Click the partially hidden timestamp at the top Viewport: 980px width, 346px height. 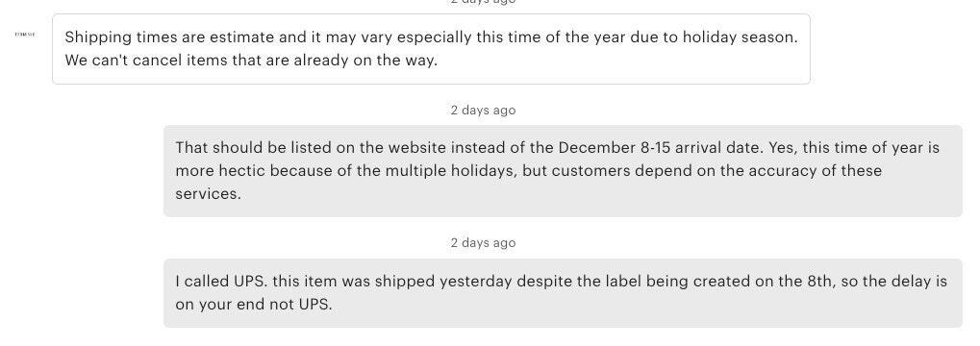click(483, 2)
